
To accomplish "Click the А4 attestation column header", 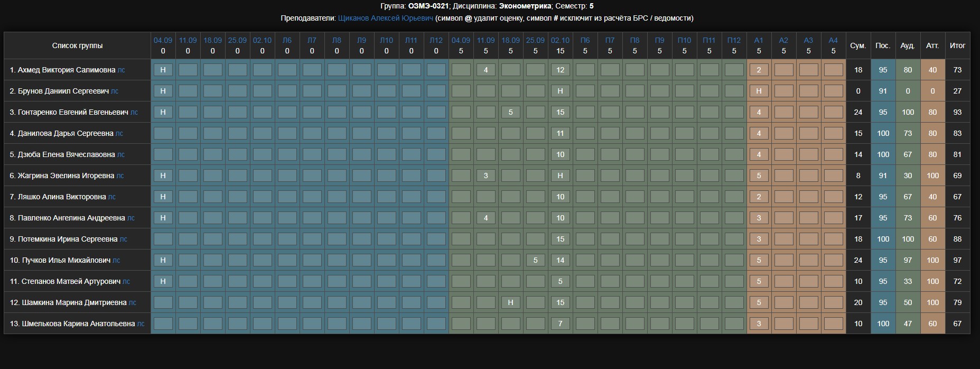I will (833, 40).
